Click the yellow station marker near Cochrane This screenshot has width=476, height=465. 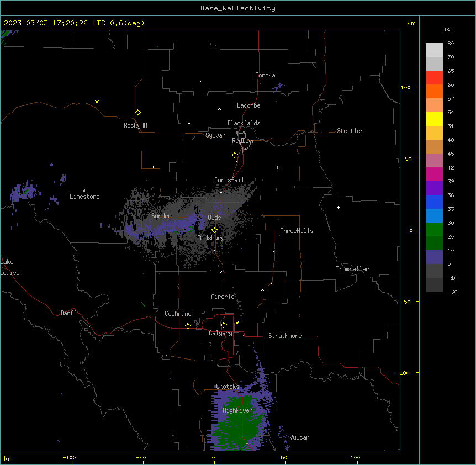pos(188,326)
